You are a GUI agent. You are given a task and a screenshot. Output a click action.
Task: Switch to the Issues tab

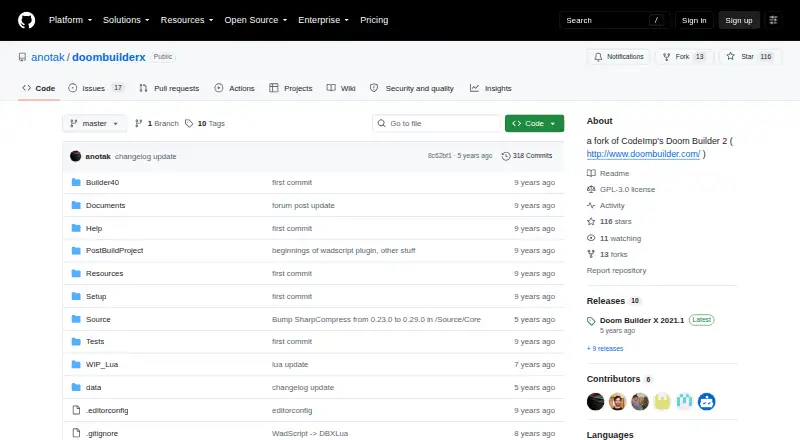click(96, 88)
